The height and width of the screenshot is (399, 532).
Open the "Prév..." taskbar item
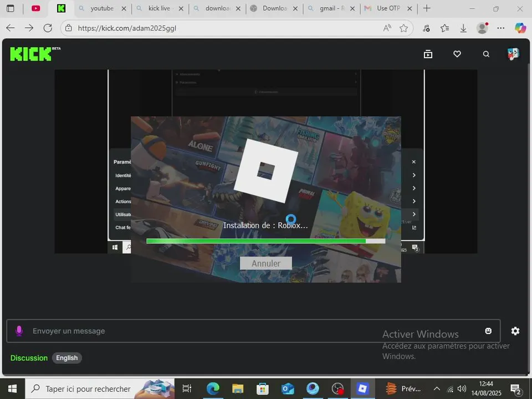[403, 389]
